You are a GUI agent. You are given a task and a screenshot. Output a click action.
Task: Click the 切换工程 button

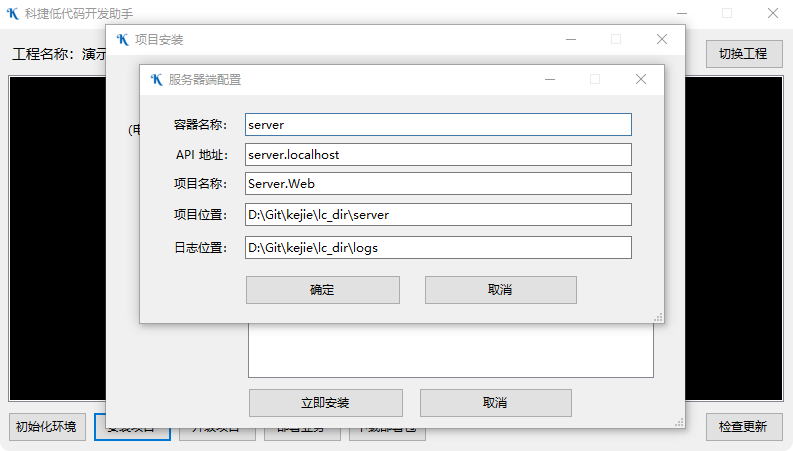tap(743, 54)
